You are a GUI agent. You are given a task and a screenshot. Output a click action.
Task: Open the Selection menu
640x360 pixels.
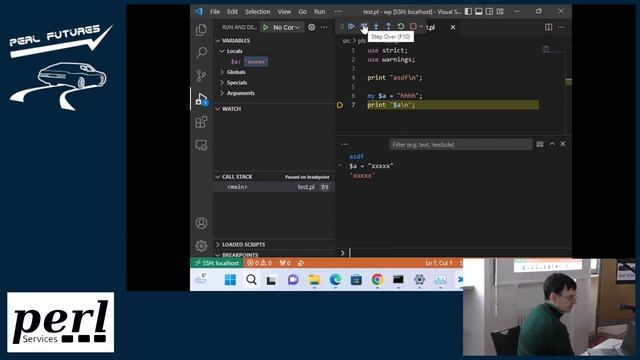pyautogui.click(x=258, y=11)
